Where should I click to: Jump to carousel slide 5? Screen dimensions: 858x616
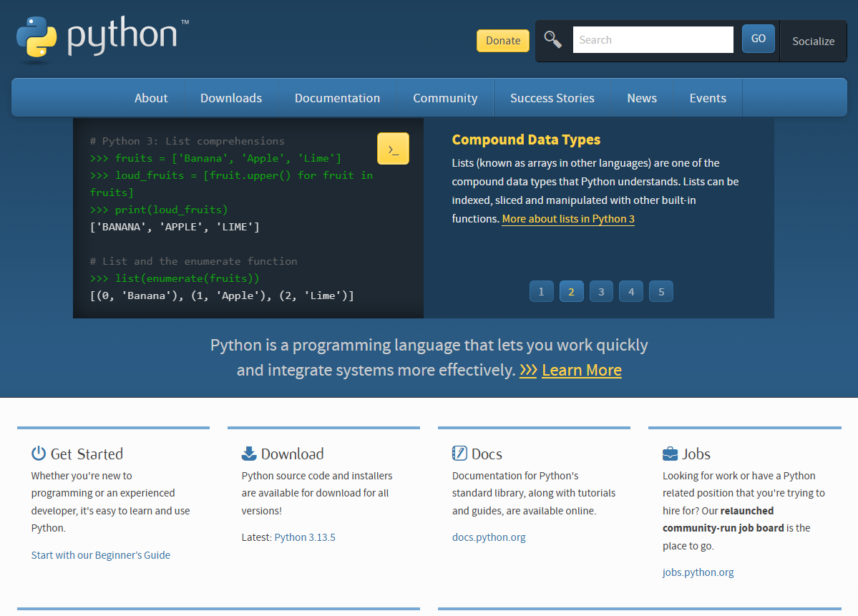pos(660,291)
